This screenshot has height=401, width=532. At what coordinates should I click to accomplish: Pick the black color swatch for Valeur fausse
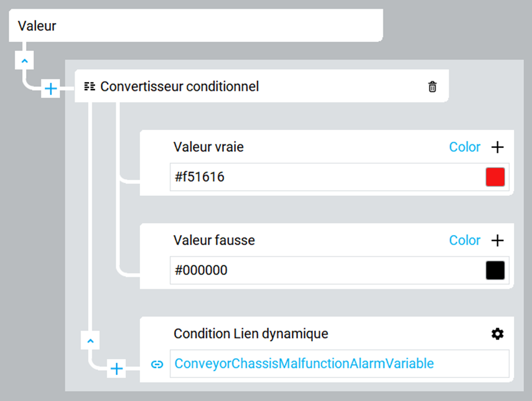pos(495,270)
